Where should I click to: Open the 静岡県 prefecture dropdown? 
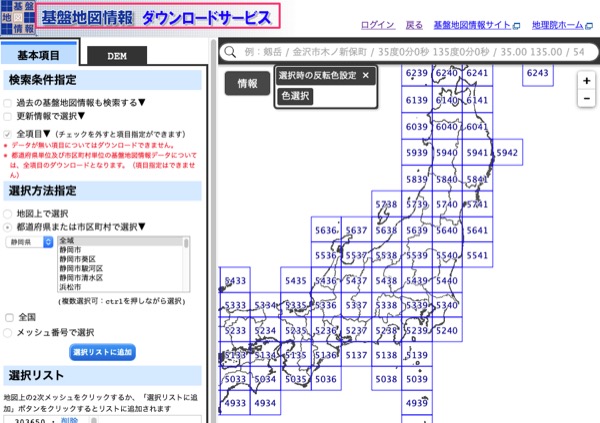point(30,241)
